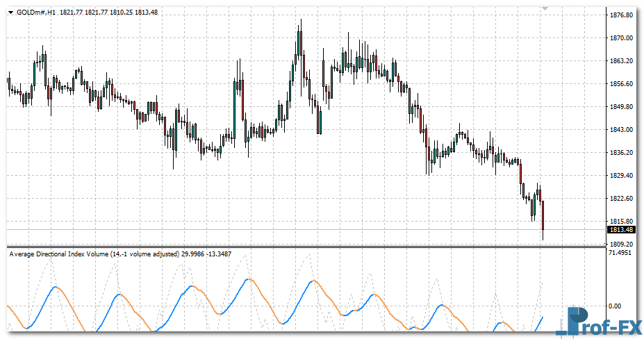
Task: Click the dropdown triangle beside GOLDm#,H1
Action: pos(10,13)
